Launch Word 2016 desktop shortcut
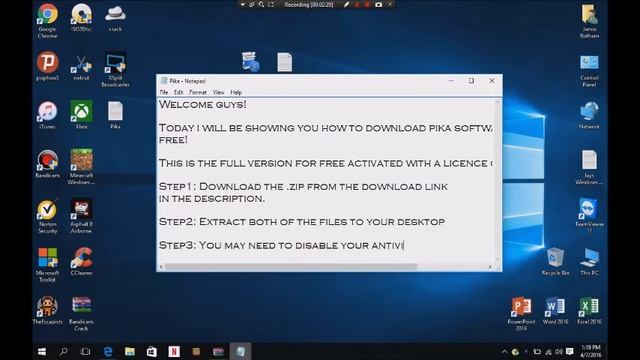 tap(556, 311)
